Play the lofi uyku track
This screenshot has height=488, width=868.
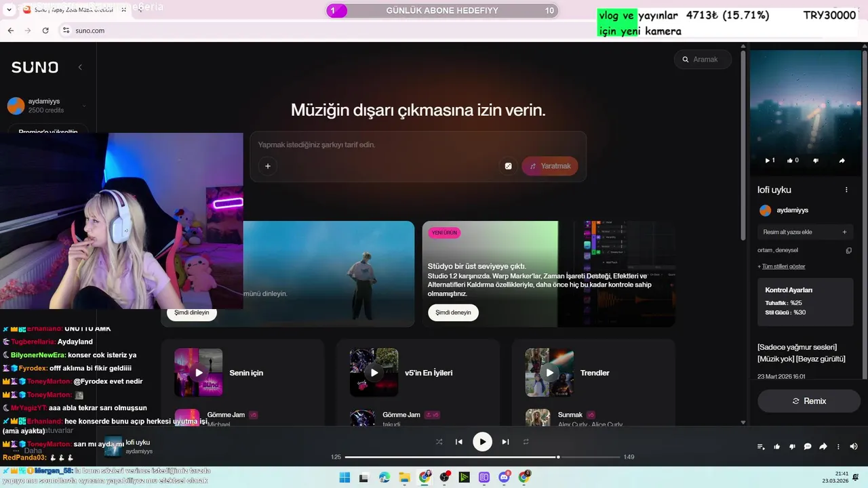482,442
